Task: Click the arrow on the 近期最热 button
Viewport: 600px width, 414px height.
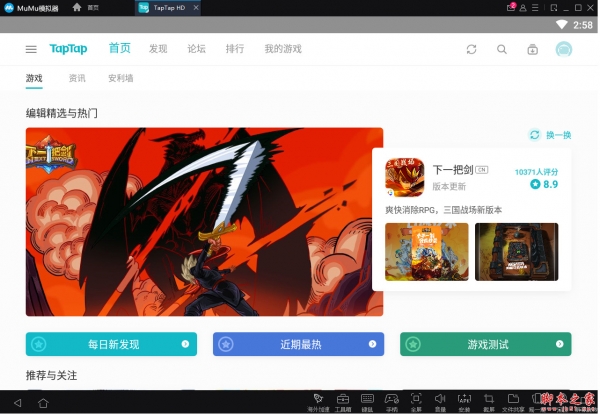Action: (372, 344)
